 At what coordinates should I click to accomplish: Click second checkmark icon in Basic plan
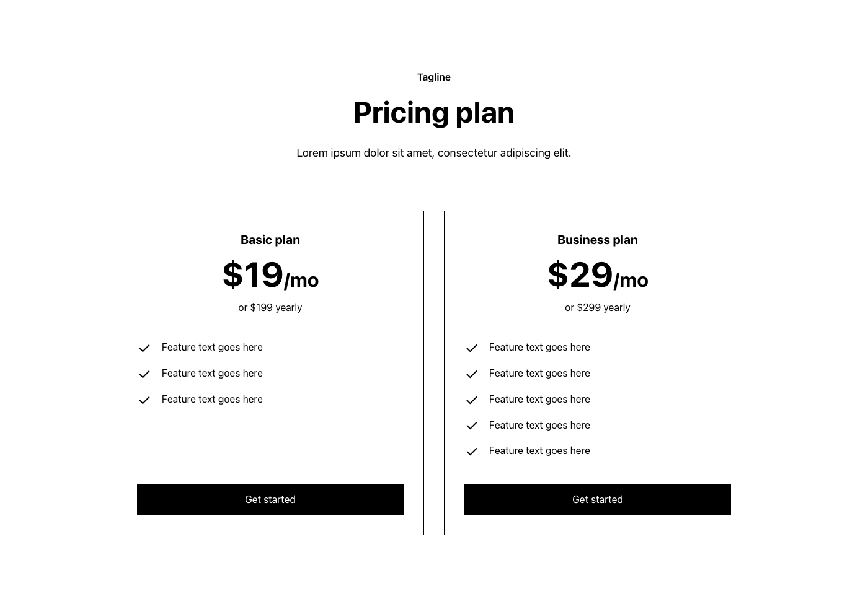coord(144,374)
